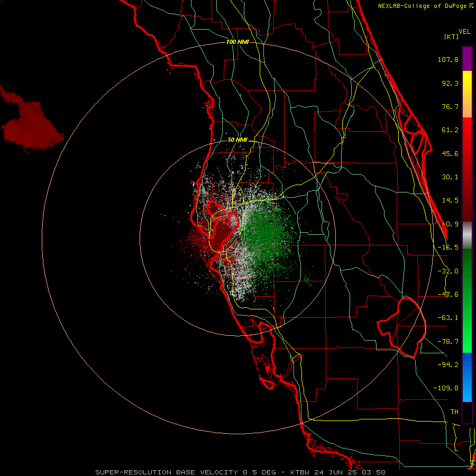Select the 92.3 scale value

click(x=450, y=83)
